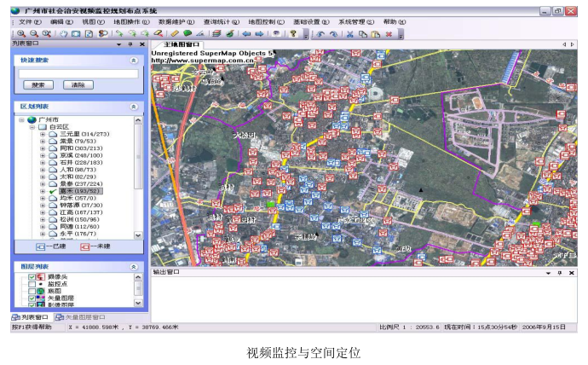This screenshot has height=365, width=588.
Task: Open the 地图操作 menu
Action: (x=131, y=22)
